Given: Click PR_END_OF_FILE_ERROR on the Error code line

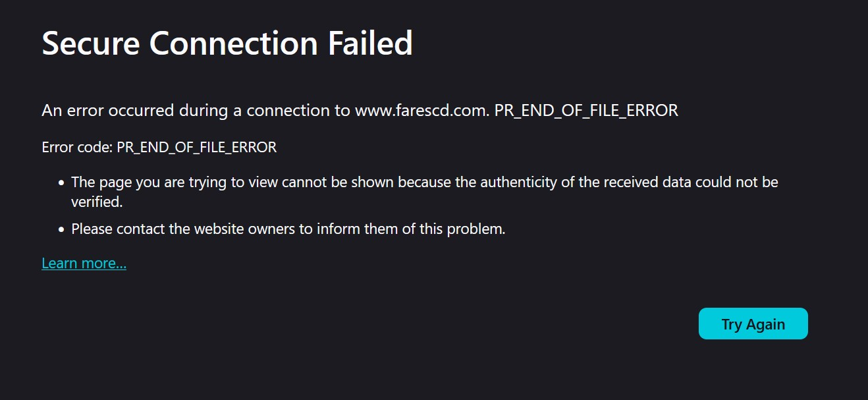Looking at the screenshot, I should click(x=196, y=147).
